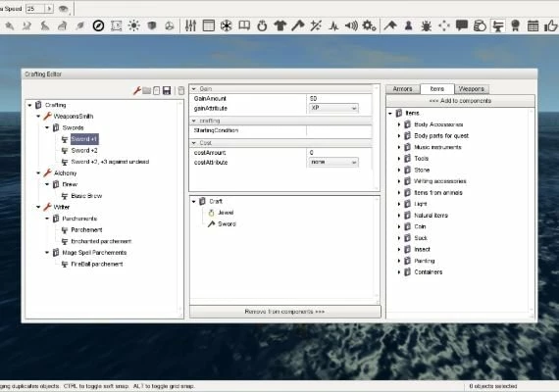Screen dimensions: 559x392
Task: Click the save floppy disk icon in Crafting Editor
Action: point(167,90)
